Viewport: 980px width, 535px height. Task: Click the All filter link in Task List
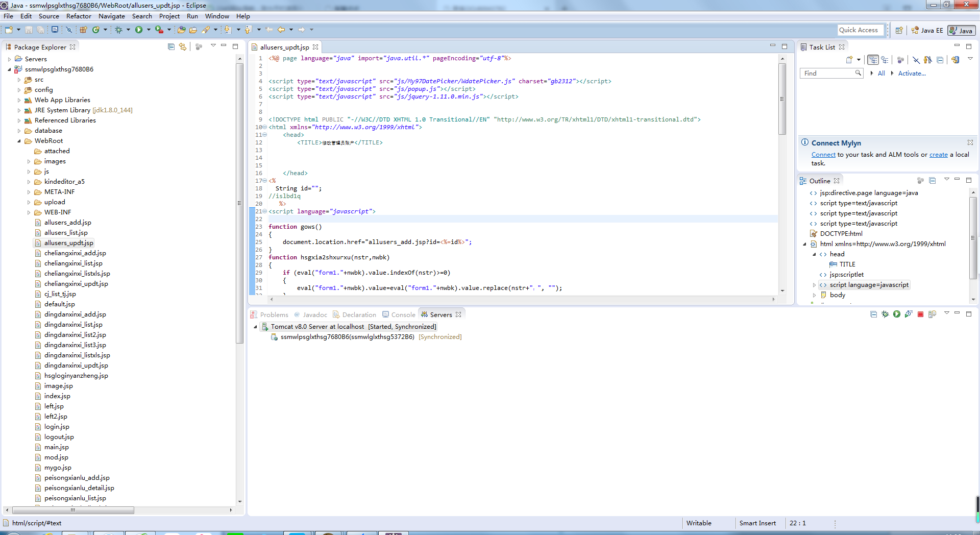point(881,74)
